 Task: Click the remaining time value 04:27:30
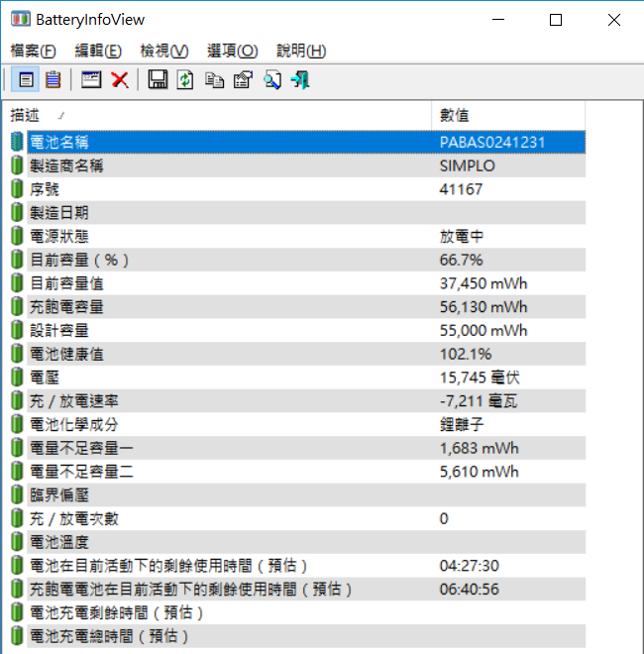click(470, 566)
